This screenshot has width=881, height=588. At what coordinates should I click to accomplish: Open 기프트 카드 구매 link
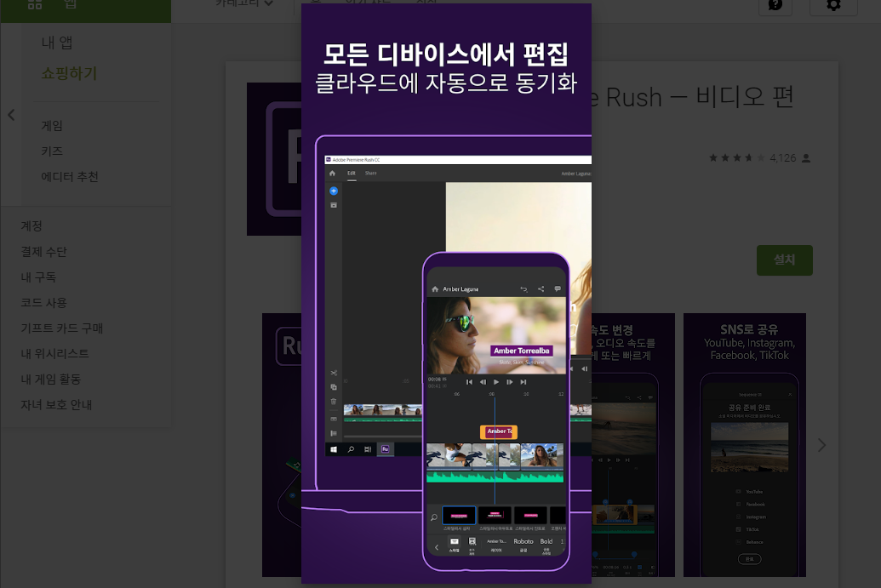tap(62, 328)
